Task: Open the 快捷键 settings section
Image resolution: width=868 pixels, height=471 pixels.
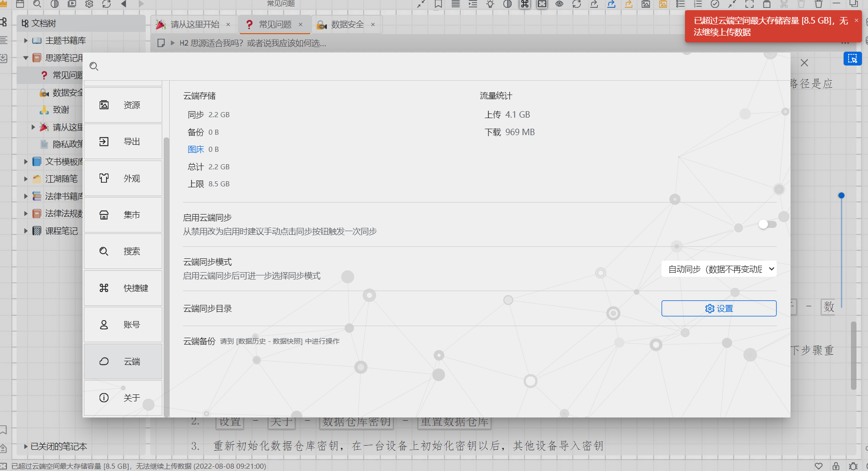Action: 123,288
